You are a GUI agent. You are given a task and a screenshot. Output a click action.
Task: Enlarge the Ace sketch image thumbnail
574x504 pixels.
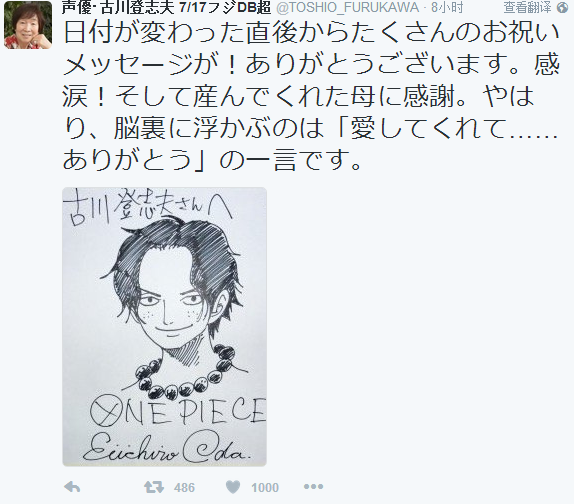click(164, 327)
